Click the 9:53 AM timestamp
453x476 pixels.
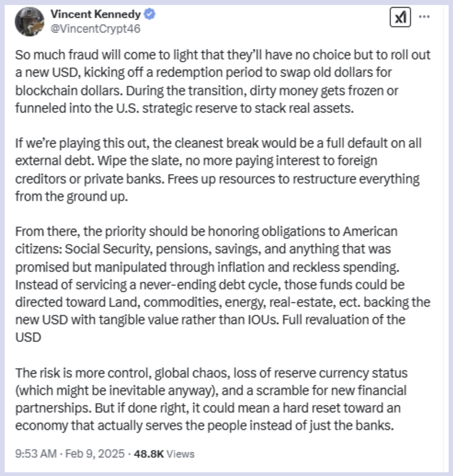(35, 454)
